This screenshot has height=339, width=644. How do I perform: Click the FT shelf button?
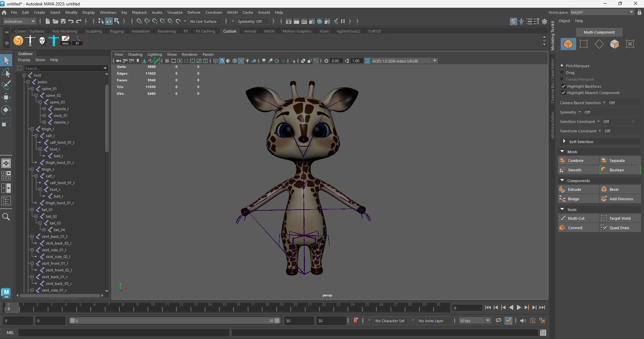(77, 41)
